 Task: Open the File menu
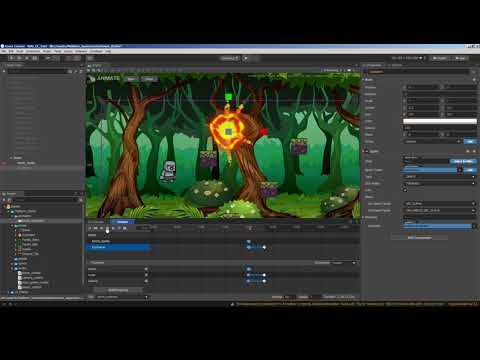click(4, 51)
